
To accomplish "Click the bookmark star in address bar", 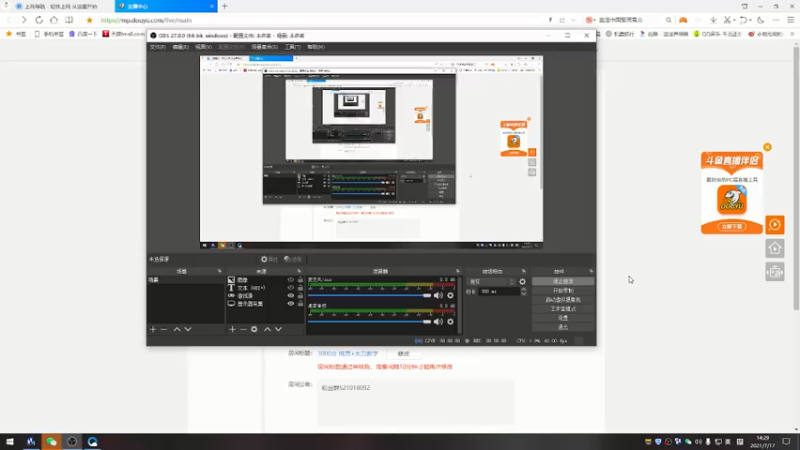I will click(x=89, y=20).
